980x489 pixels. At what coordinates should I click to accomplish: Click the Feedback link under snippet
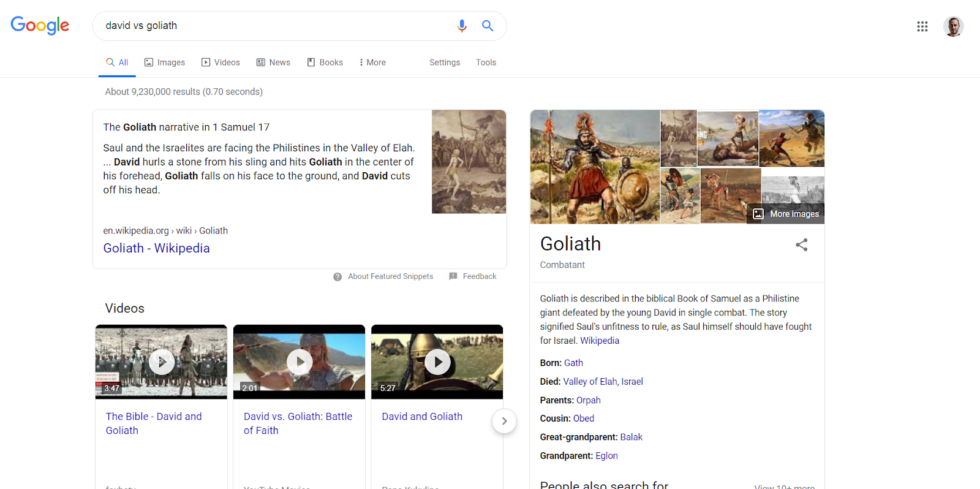[x=480, y=276]
